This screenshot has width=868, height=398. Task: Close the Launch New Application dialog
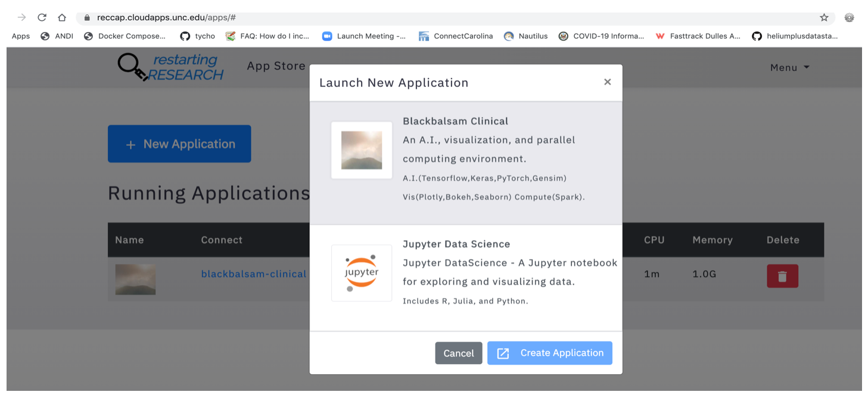607,82
